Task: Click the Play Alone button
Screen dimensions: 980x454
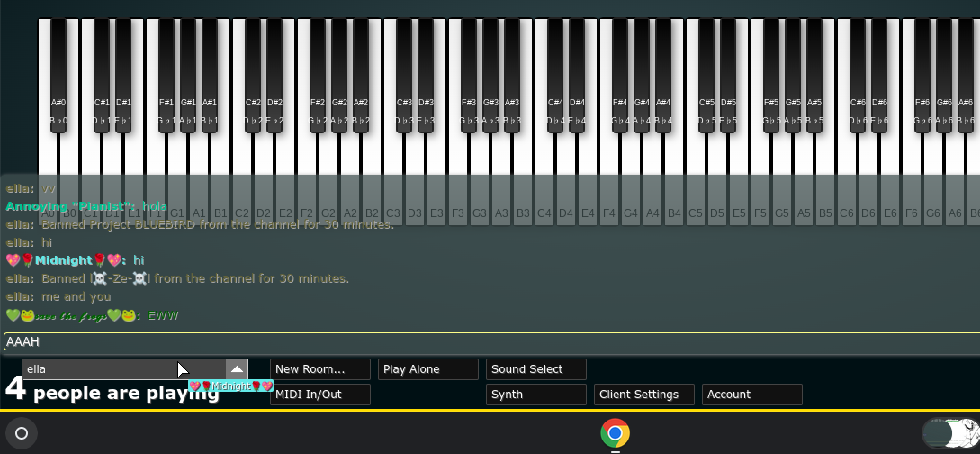Action: [x=428, y=369]
